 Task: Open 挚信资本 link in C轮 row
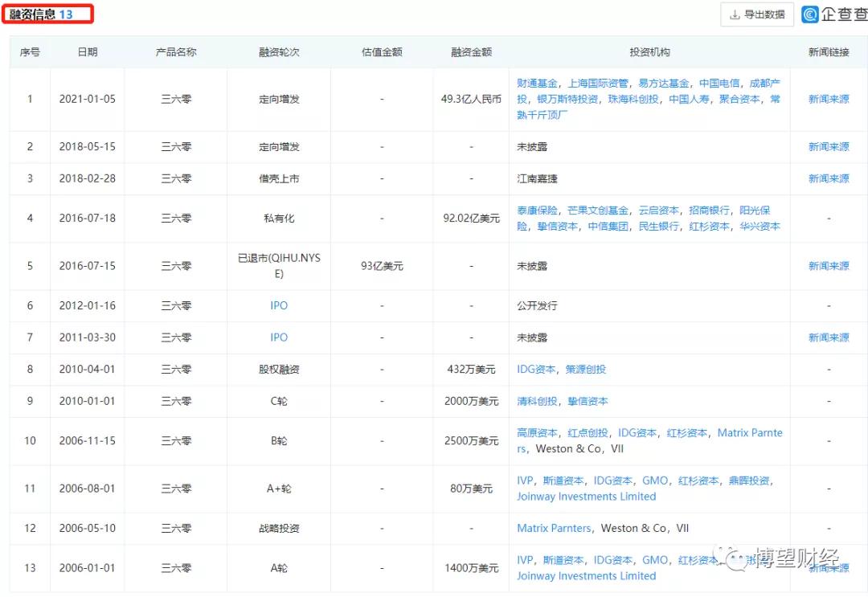(x=588, y=401)
